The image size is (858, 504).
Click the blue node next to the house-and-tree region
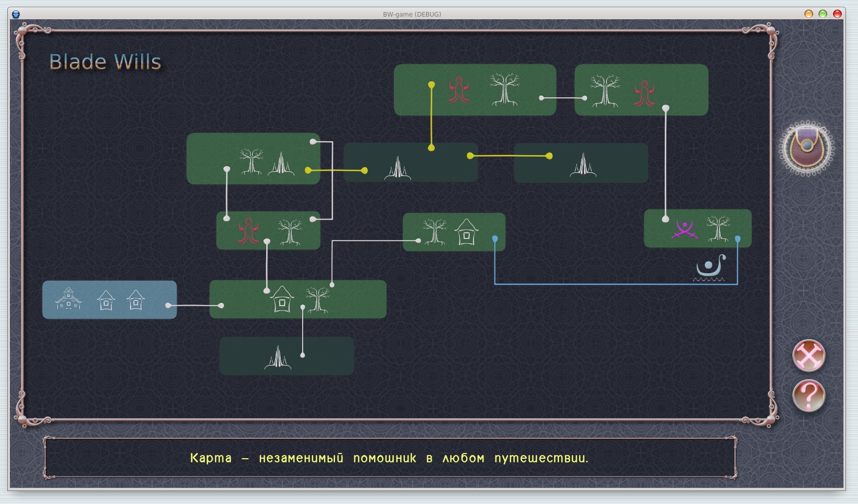coord(495,238)
